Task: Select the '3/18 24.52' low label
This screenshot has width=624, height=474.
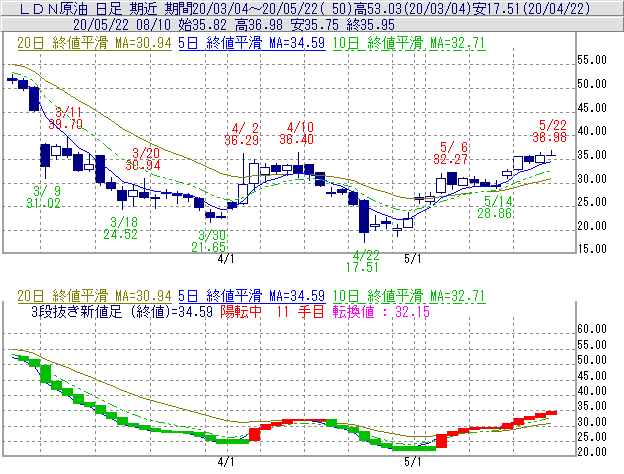Action: 121,228
